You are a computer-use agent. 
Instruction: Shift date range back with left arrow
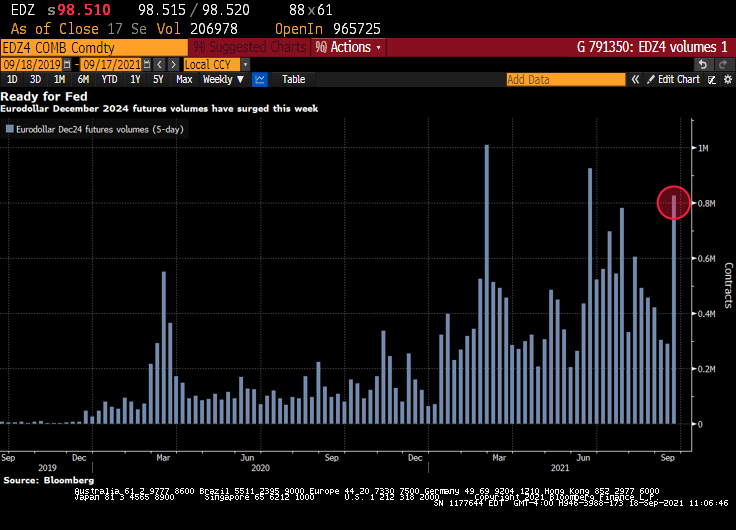coord(160,64)
